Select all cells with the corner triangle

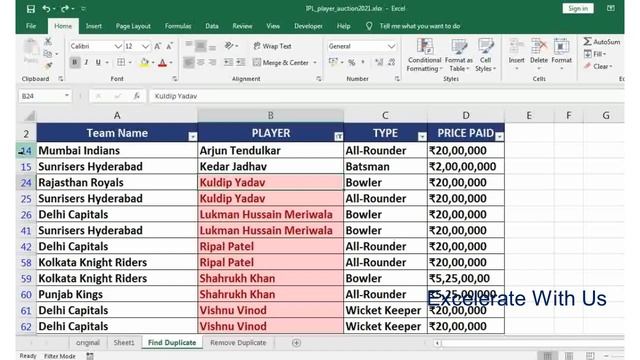tap(29, 116)
